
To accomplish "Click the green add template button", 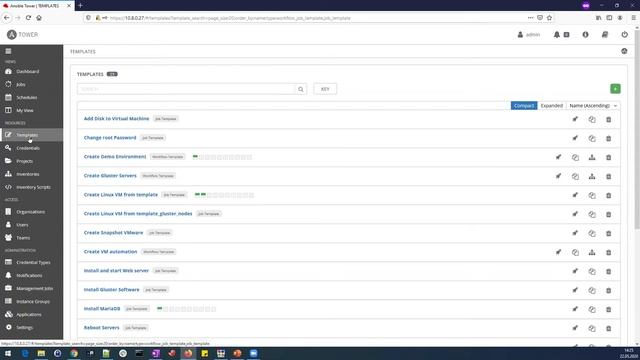I will click(615, 89).
